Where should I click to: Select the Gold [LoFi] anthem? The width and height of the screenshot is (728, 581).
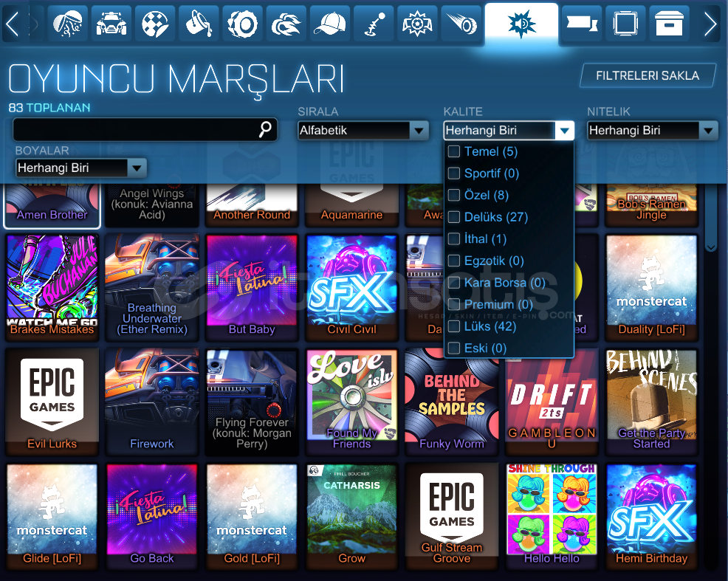tap(252, 517)
